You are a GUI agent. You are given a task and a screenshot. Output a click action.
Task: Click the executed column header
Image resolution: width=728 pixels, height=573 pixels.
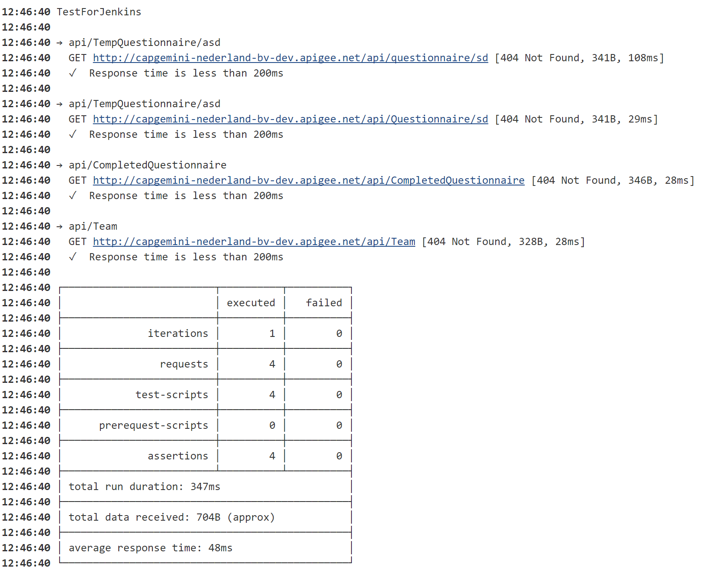[x=251, y=303]
